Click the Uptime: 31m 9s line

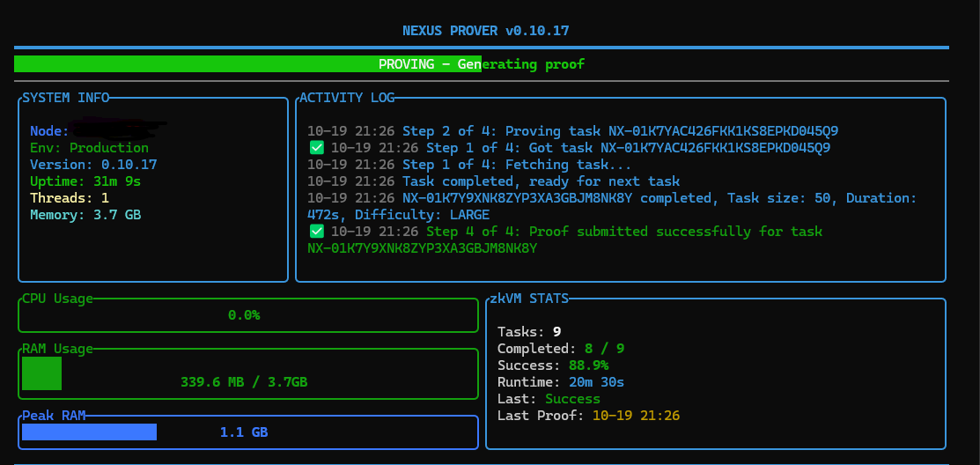[x=85, y=182]
